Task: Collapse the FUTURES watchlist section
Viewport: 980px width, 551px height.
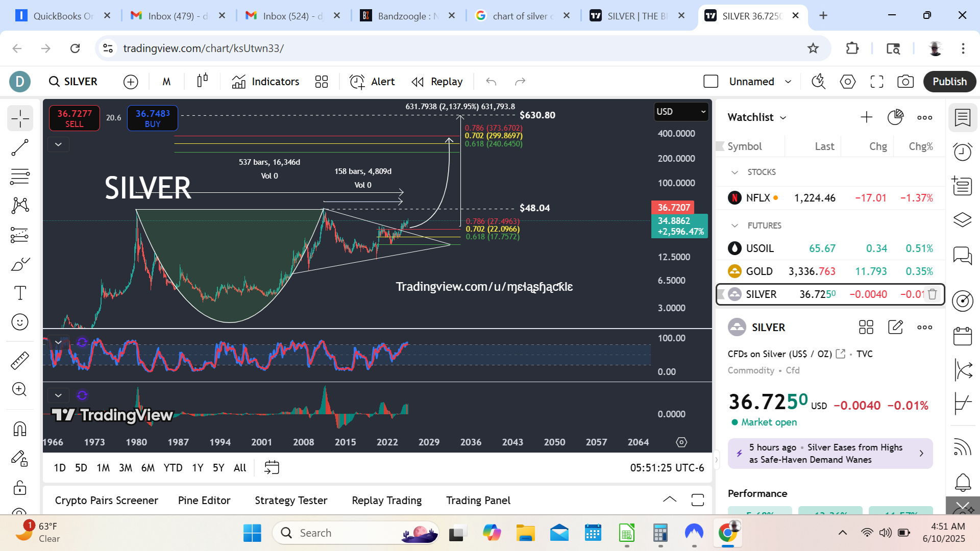Action: coord(734,226)
